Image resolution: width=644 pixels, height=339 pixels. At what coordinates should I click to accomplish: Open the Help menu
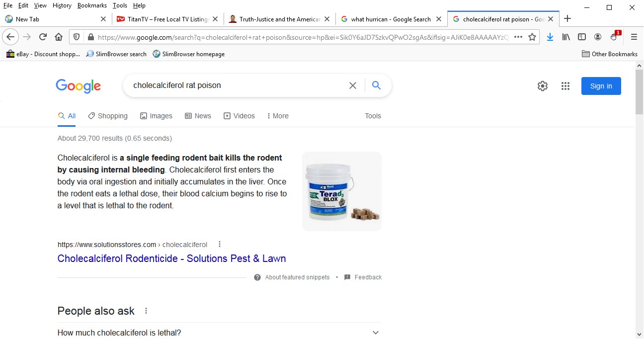pos(139,5)
